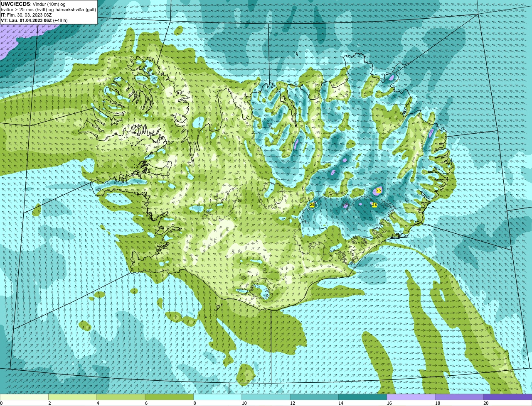Click the 'hviður > 25 m/s' legend description line
The image size is (532, 406).
[x=48, y=10]
